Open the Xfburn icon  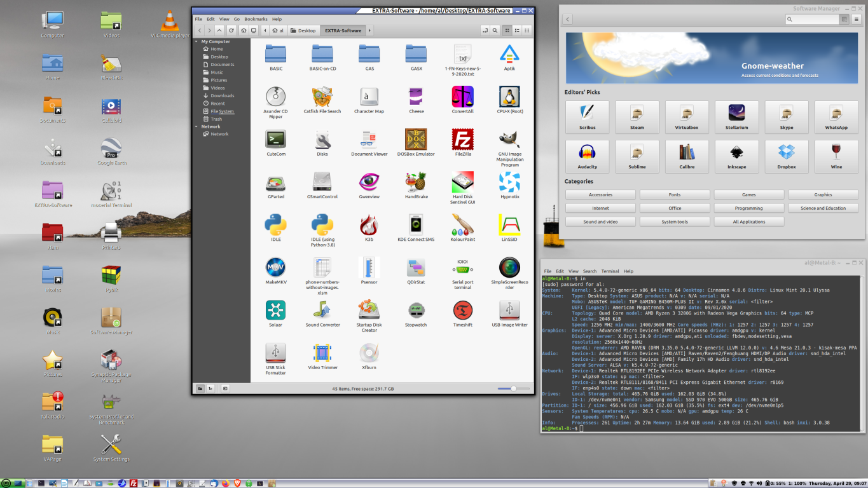pyautogui.click(x=369, y=353)
